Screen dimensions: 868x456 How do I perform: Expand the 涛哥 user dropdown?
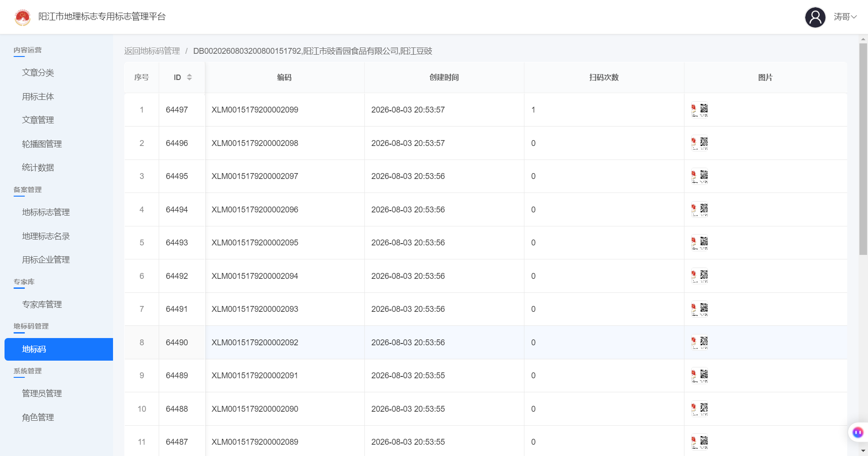845,17
